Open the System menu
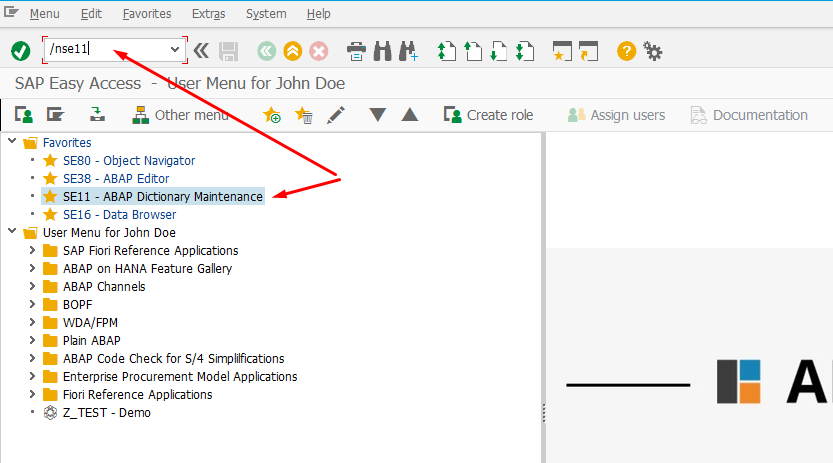 [266, 14]
